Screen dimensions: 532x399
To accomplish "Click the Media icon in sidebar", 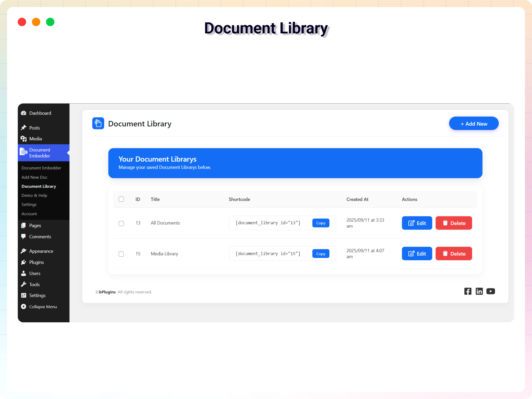I will pos(23,139).
